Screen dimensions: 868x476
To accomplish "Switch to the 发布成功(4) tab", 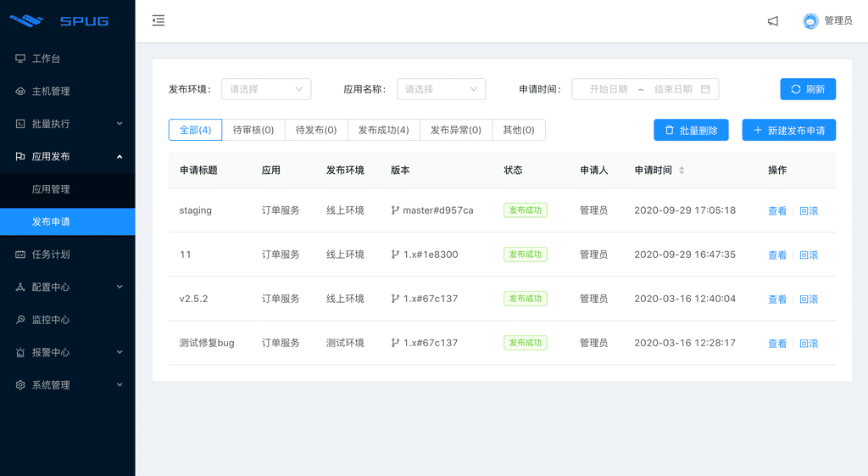I will coord(383,130).
